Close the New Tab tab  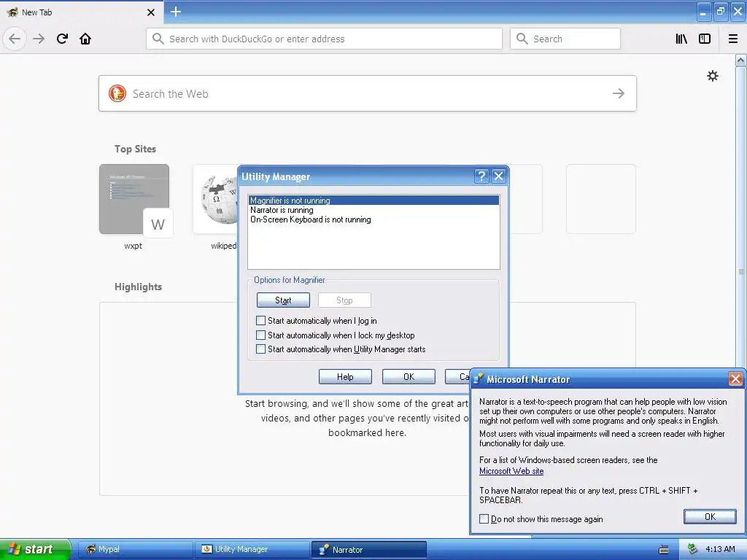click(x=151, y=12)
